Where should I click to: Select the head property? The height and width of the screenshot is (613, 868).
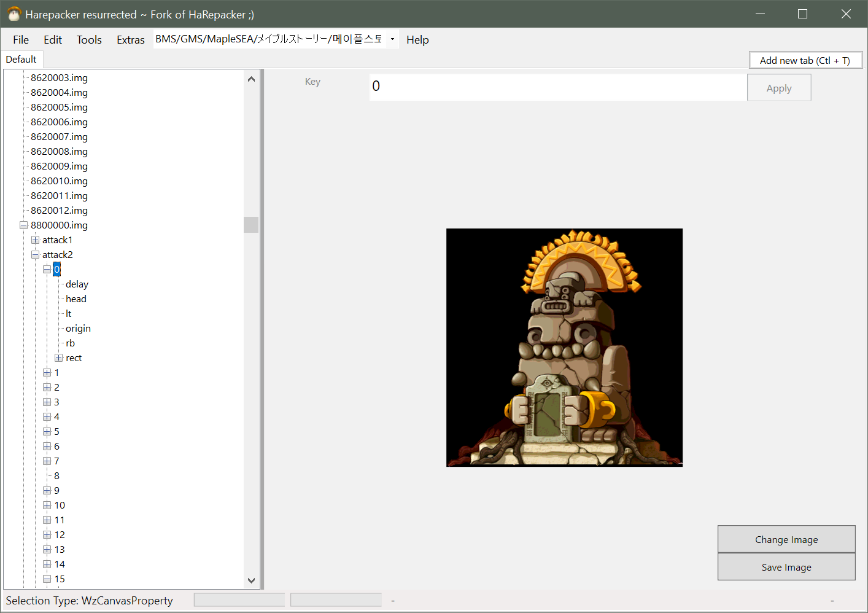[76, 299]
